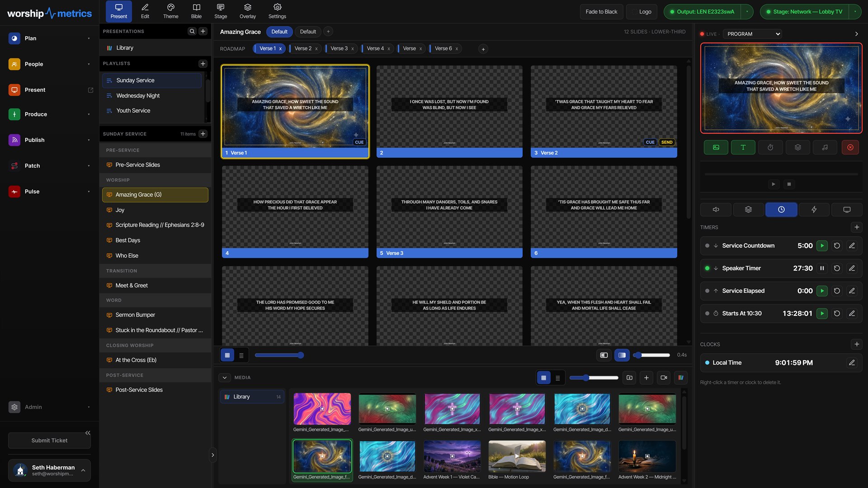Click the video camera icon in media bar
The width and height of the screenshot is (868, 488).
(664, 378)
